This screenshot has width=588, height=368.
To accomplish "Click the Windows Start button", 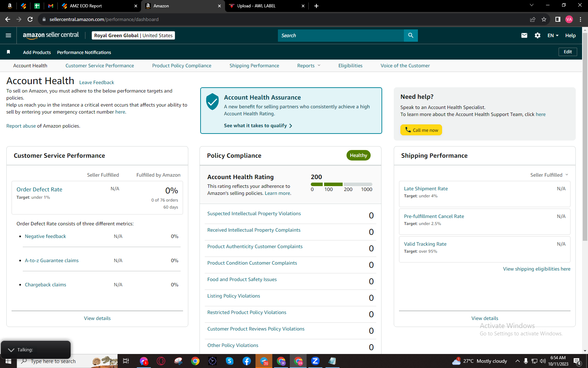I will coord(8,361).
